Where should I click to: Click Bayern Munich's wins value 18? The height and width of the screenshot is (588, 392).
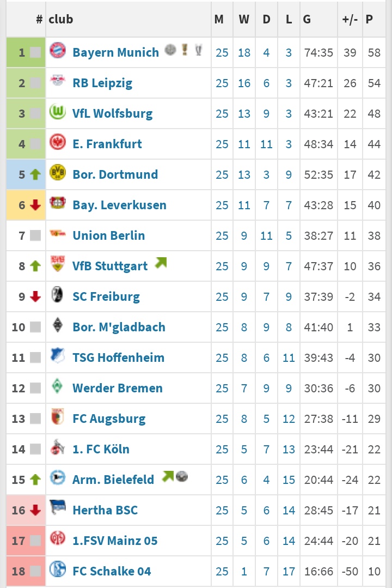click(244, 52)
